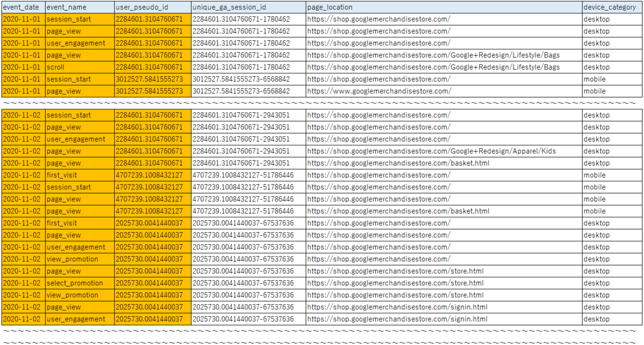Select the date cell in the select_promotion row
The image size is (644, 345).
point(23,283)
